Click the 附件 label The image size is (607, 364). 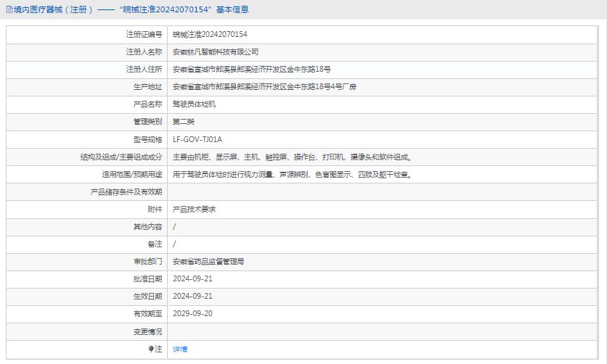tap(155, 209)
